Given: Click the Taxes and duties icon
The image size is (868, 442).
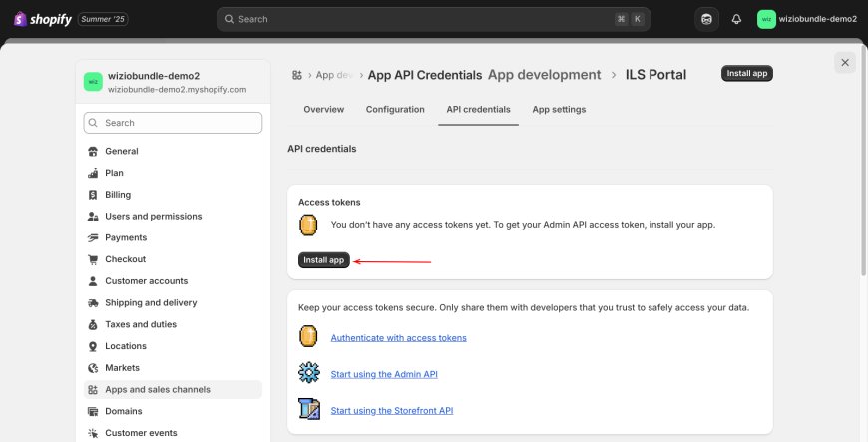Looking at the screenshot, I should tap(93, 324).
